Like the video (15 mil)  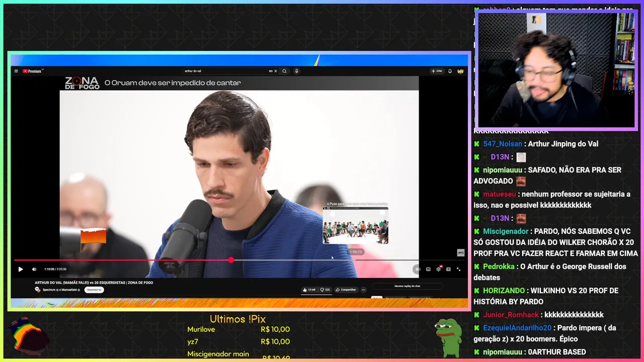coord(309,290)
